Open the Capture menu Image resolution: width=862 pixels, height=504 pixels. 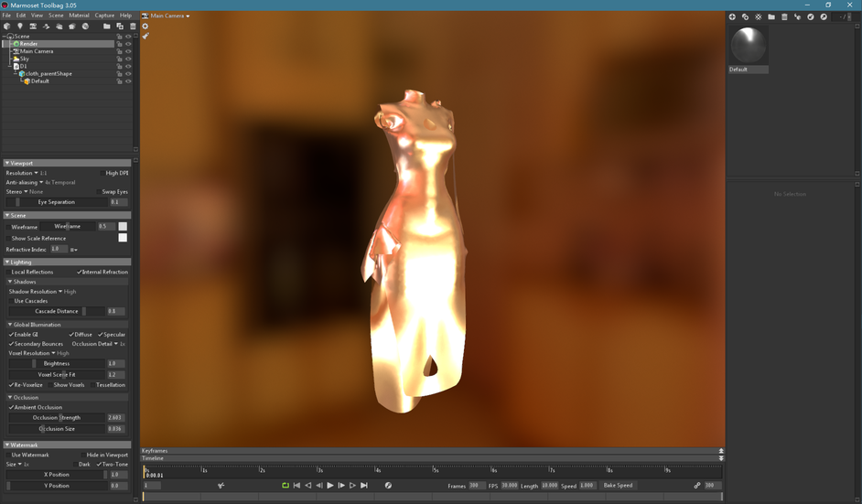click(104, 16)
